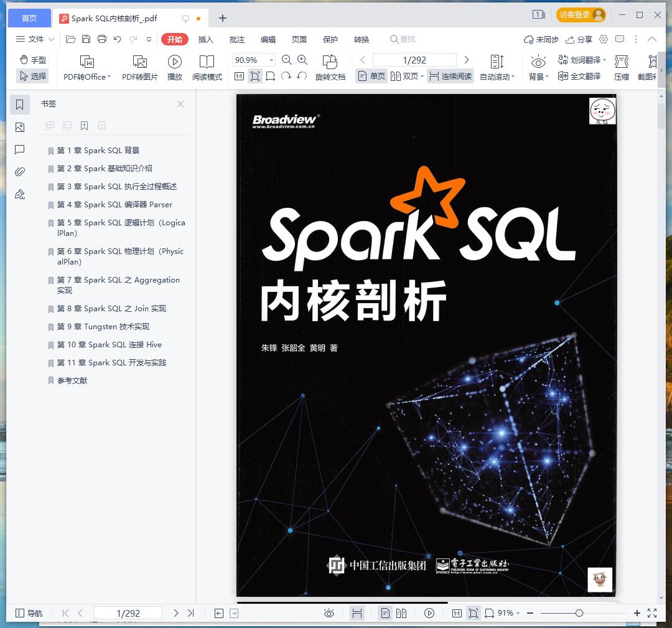
Task: Open the 压缩 compress tool
Action: point(622,68)
